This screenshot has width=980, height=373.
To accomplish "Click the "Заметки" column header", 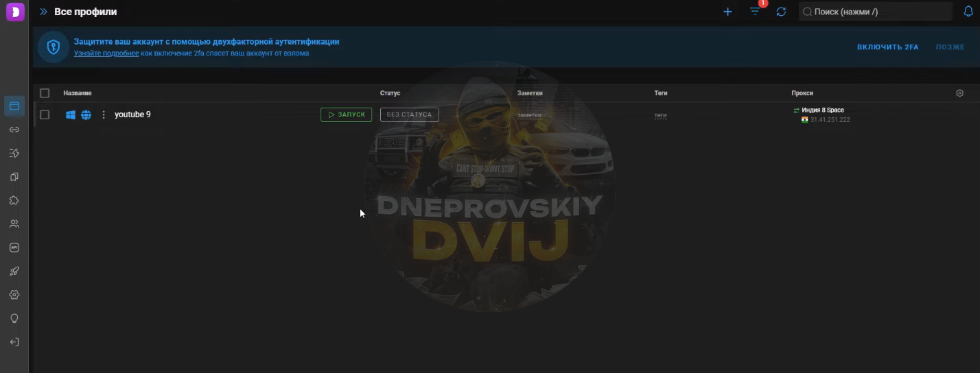I will (530, 93).
